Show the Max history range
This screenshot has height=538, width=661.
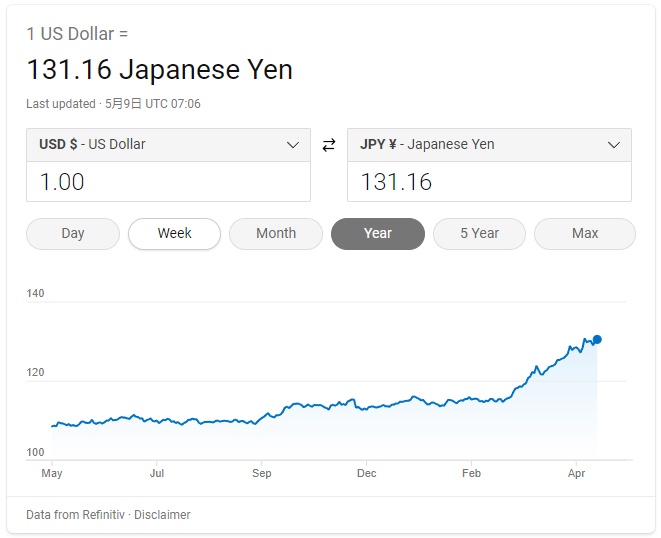tap(585, 233)
